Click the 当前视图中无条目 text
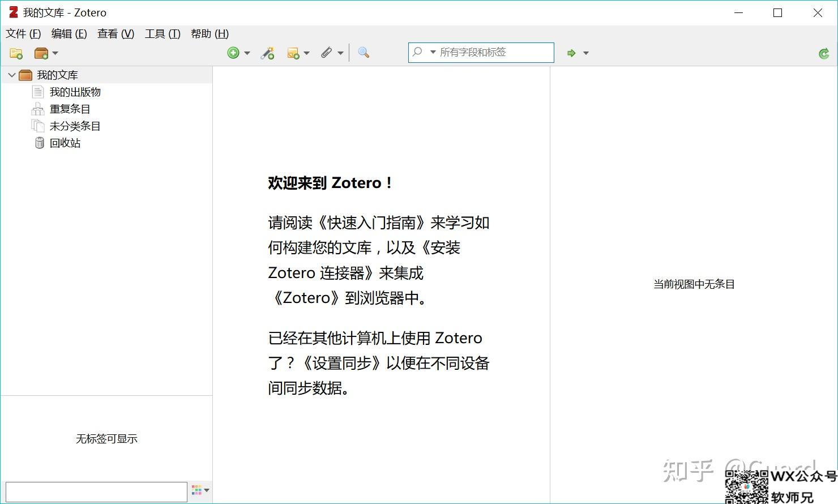 pos(694,284)
